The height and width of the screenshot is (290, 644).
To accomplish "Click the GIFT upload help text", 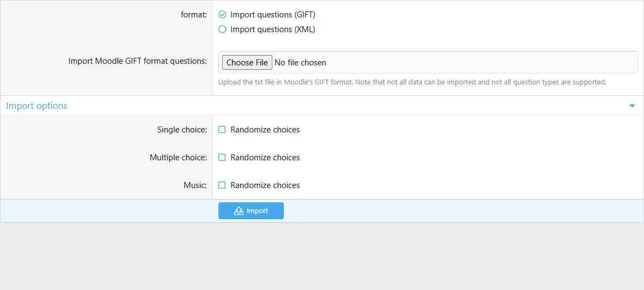I will (x=413, y=82).
